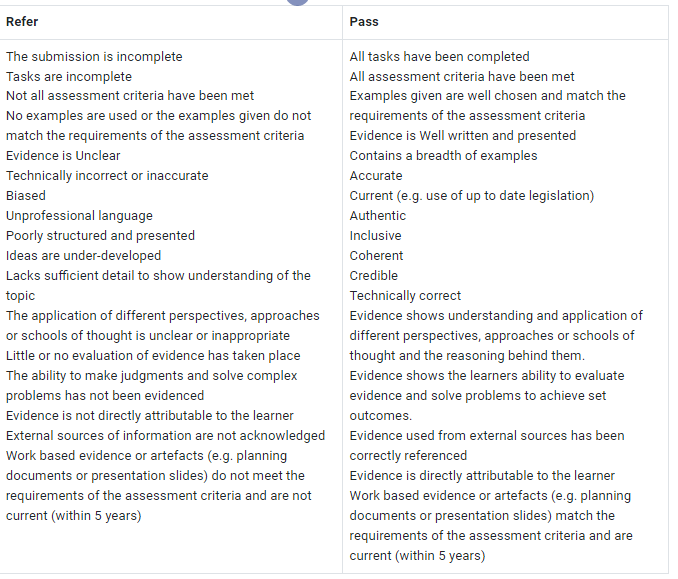Select 'Contains a breadth of examples' text
This screenshot has height=579, width=678.
(x=443, y=156)
